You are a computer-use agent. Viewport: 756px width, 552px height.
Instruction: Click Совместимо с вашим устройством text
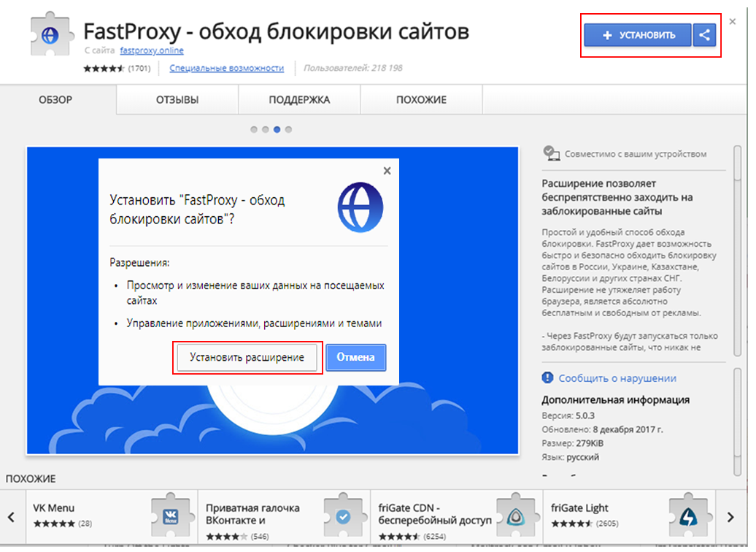pyautogui.click(x=636, y=154)
